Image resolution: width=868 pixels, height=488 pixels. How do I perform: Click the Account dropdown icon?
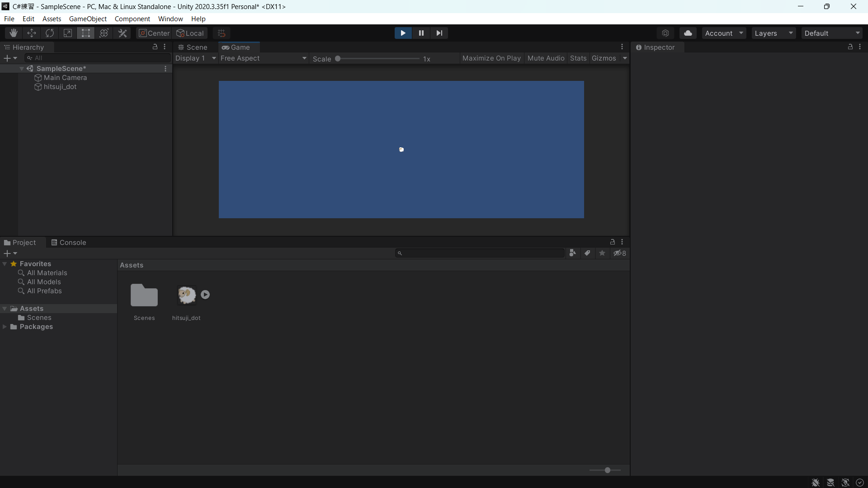tap(741, 33)
